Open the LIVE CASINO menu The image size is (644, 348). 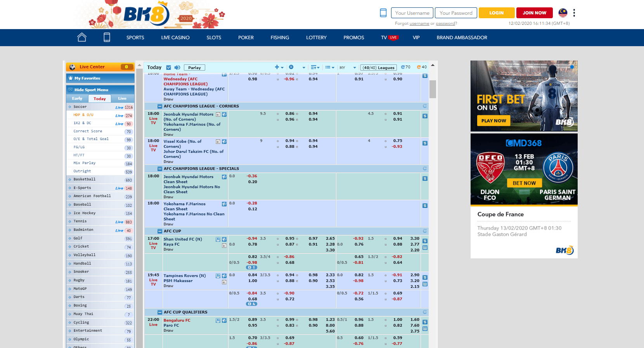click(175, 38)
